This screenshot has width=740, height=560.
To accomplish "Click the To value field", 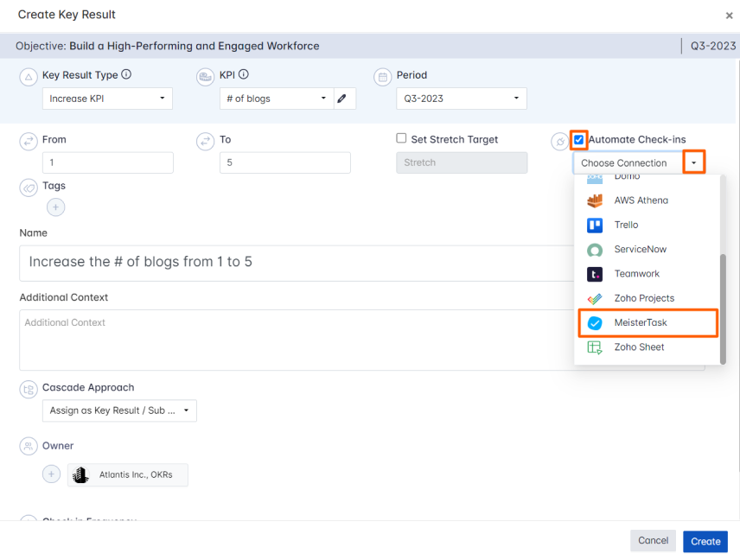I will pos(285,162).
